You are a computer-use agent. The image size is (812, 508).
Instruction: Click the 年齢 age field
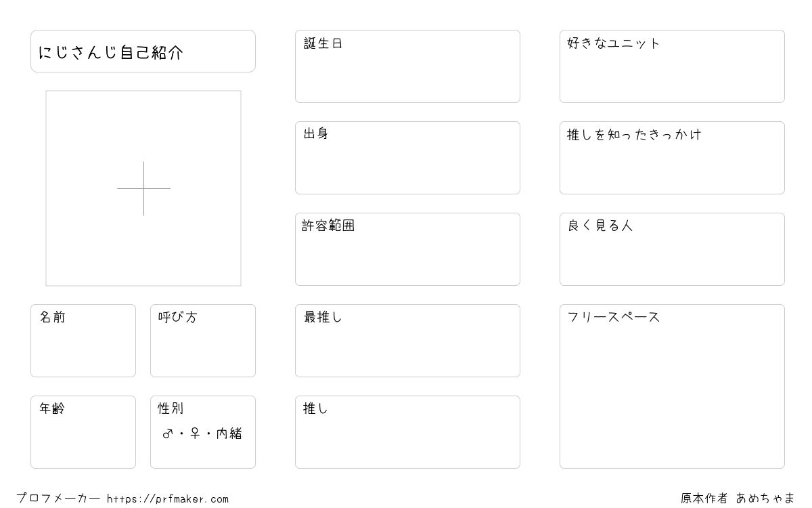[x=83, y=432]
